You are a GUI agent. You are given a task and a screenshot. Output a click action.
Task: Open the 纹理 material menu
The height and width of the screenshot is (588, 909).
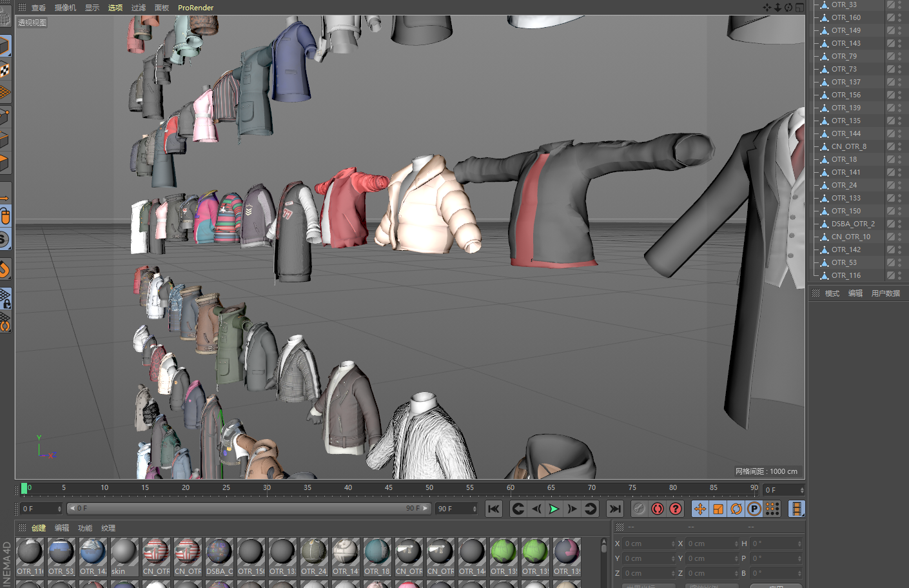(x=108, y=528)
